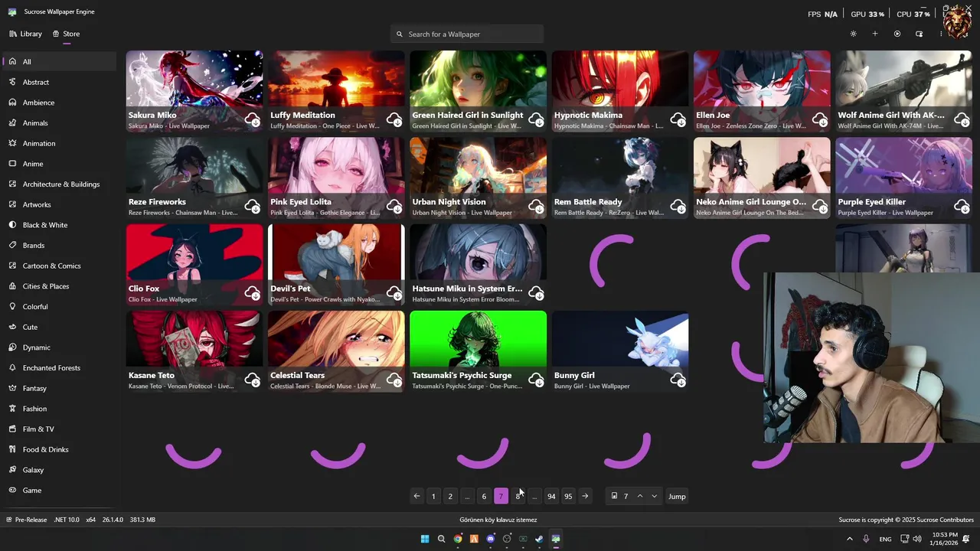The image size is (980, 551).
Task: Download Bunny Girl using its cloud icon
Action: click(x=678, y=380)
